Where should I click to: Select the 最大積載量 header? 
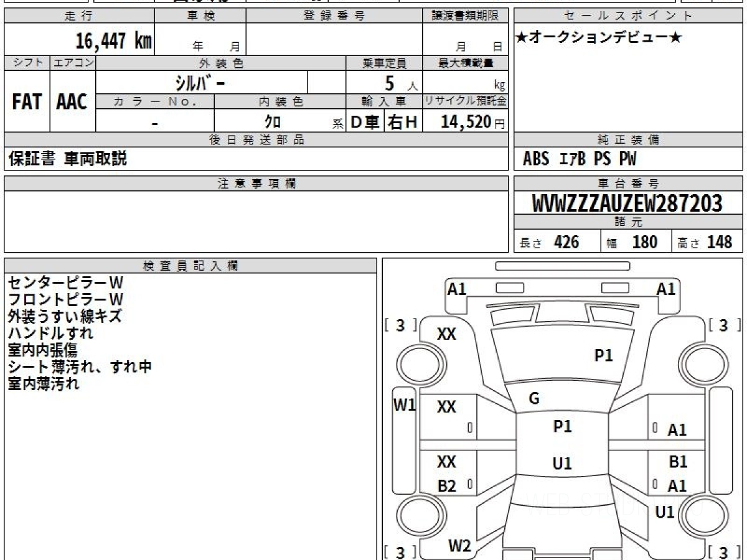466,63
